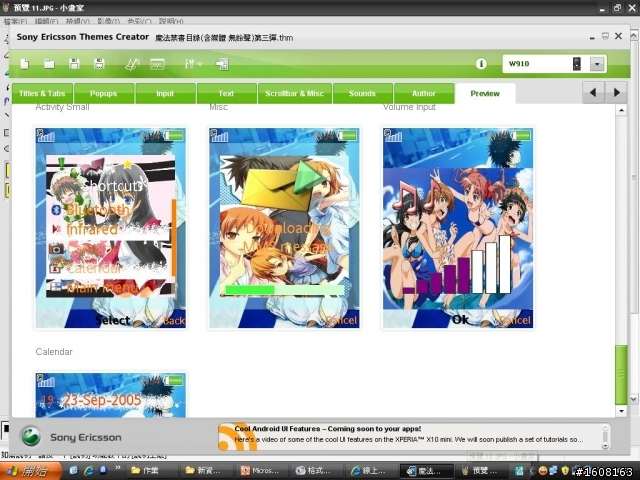The height and width of the screenshot is (480, 640).
Task: Switch to the Titles & Tabs tab
Action: coord(42,93)
